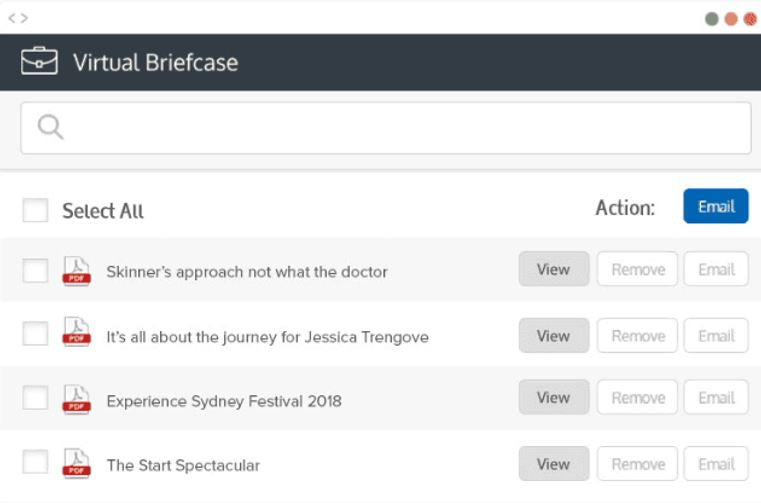The image size is (761, 503).
Task: Click the PDF icon for Skinner's approach article
Action: 77,271
